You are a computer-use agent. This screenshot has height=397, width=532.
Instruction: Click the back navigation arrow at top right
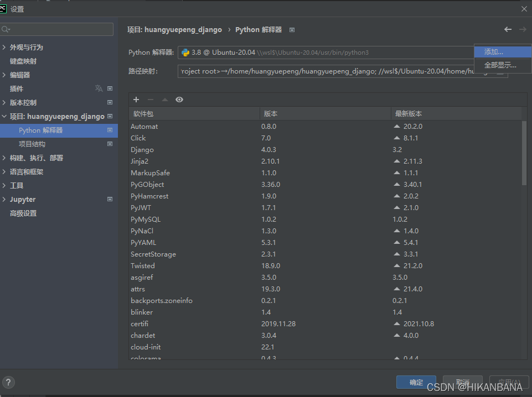click(x=508, y=29)
